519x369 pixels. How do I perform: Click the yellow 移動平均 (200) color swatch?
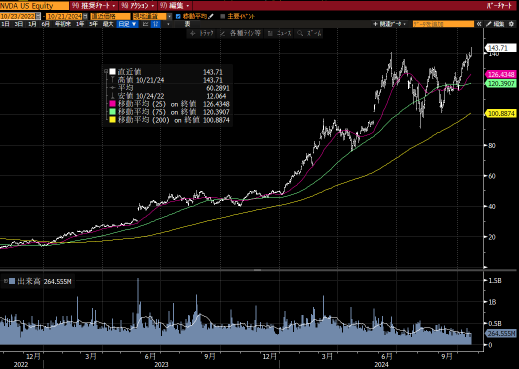(x=112, y=120)
